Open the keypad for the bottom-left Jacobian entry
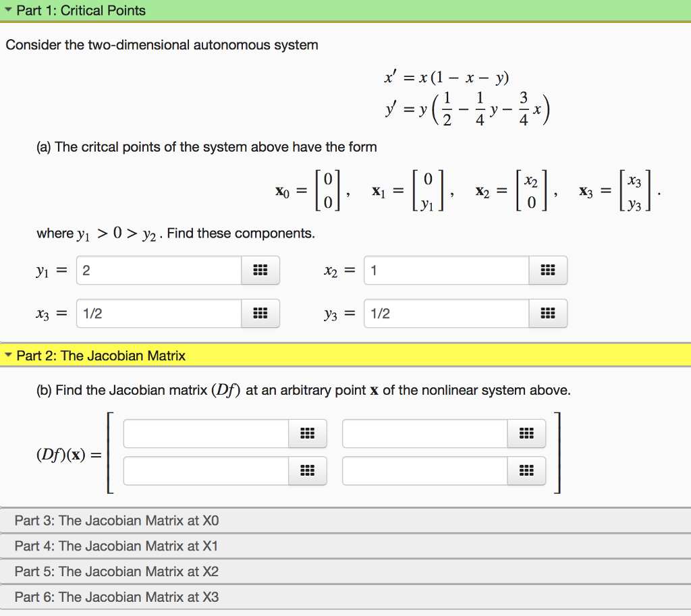 pyautogui.click(x=308, y=471)
